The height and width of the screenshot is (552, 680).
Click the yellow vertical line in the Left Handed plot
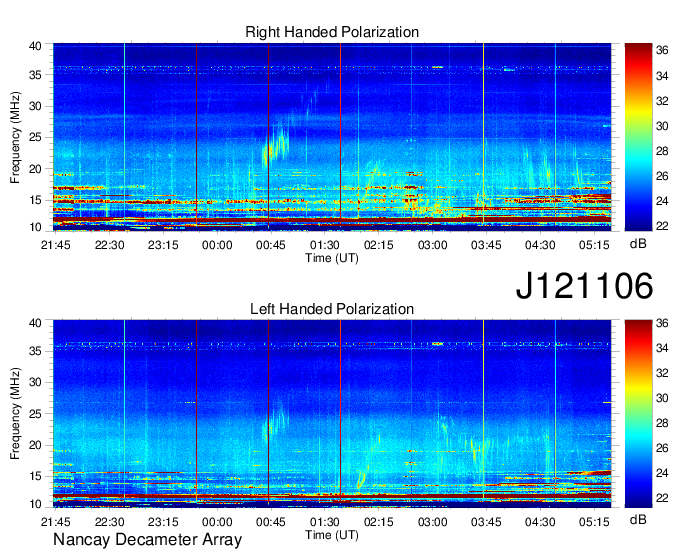coord(483,408)
